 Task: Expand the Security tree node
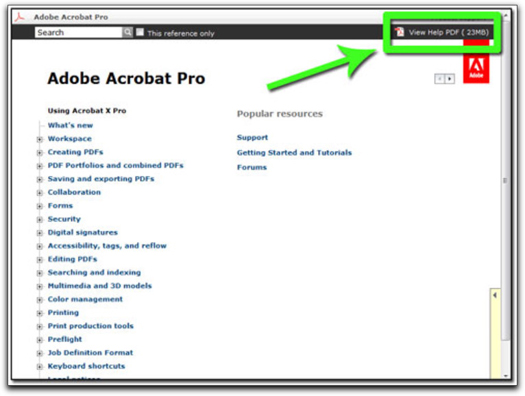point(40,220)
